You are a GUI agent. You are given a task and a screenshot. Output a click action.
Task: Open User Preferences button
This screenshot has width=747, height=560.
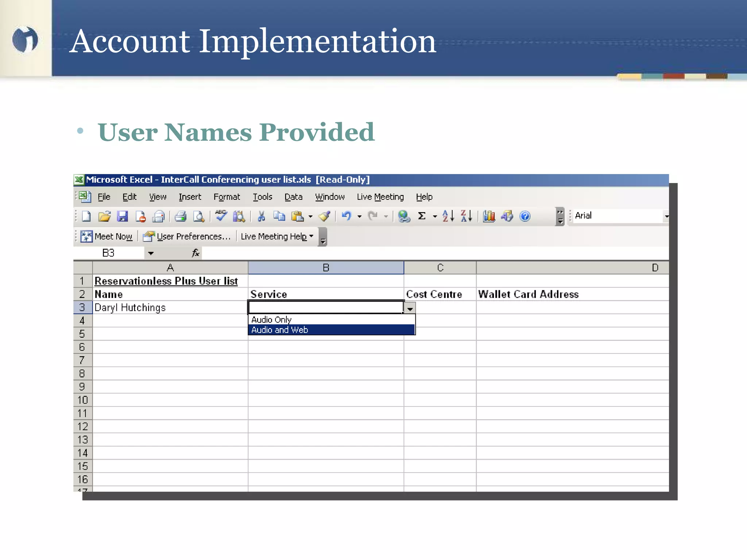pos(187,236)
